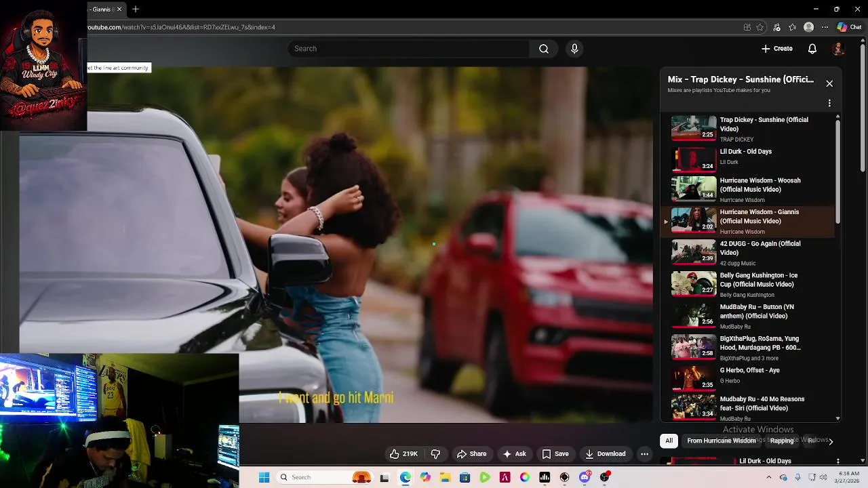
Task: Type in the YouTube Search field
Action: coord(409,49)
